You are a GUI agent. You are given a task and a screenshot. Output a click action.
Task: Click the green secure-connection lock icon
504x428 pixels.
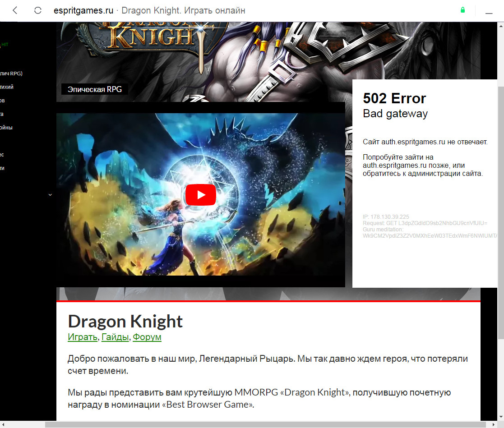(462, 10)
